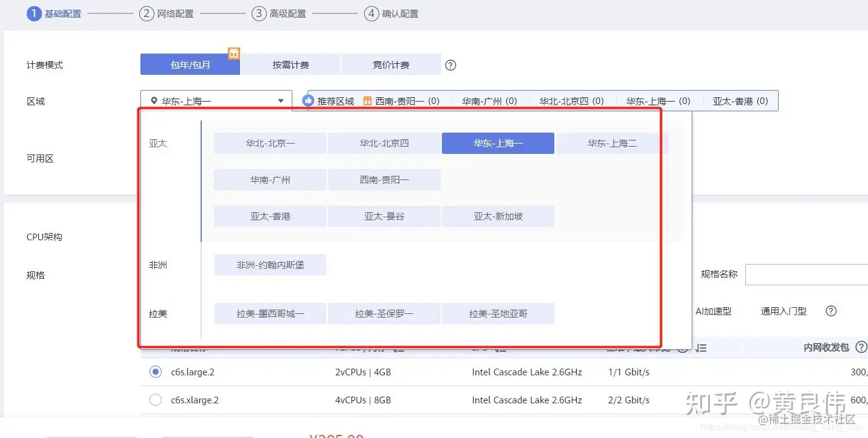Go to the 确认配置 step label
The height and width of the screenshot is (438, 868).
click(401, 13)
